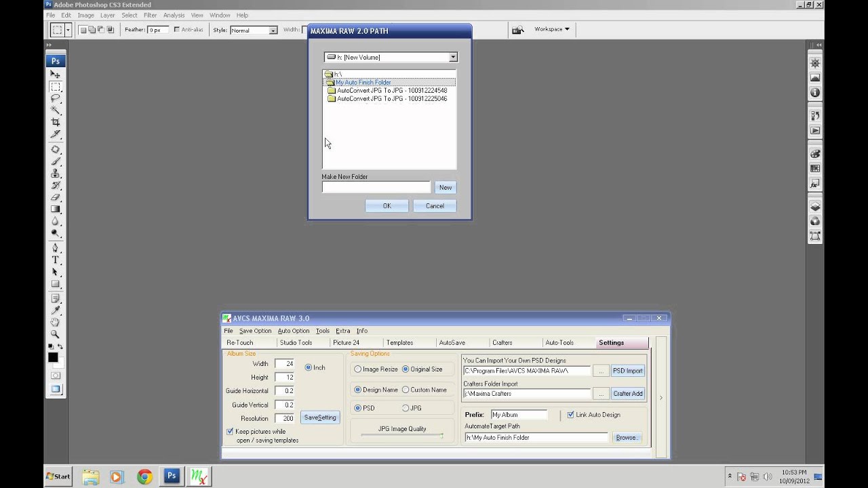Select the Eraser tool

click(x=56, y=197)
